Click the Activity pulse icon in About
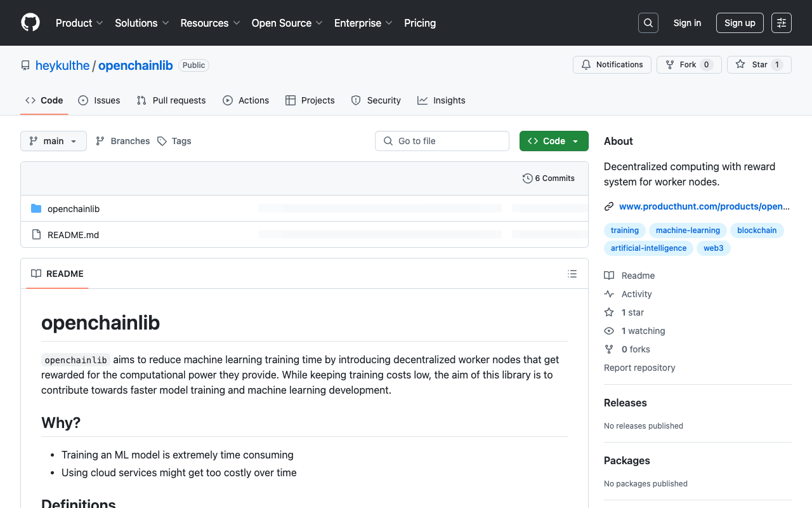Viewport: 812px width, 508px height. 609,294
